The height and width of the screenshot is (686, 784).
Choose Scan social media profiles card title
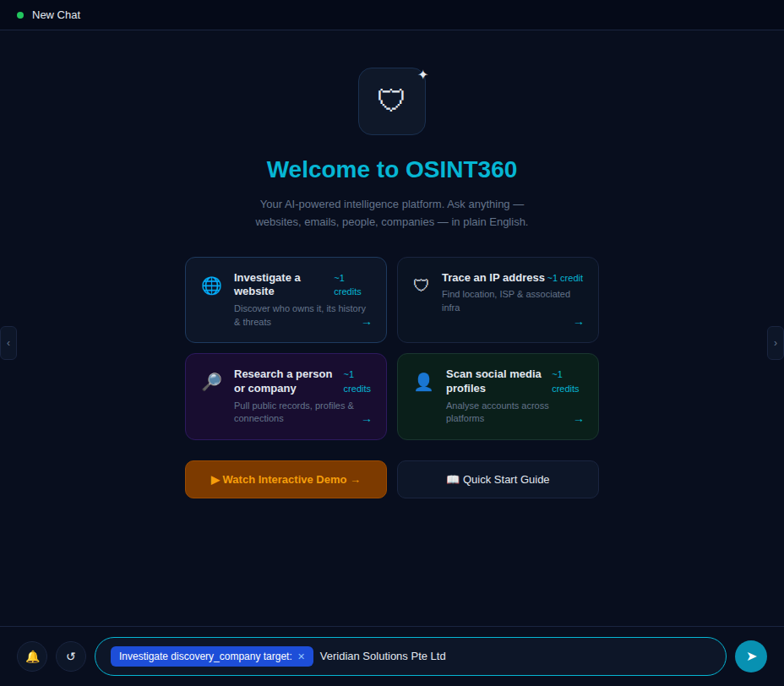(493, 381)
